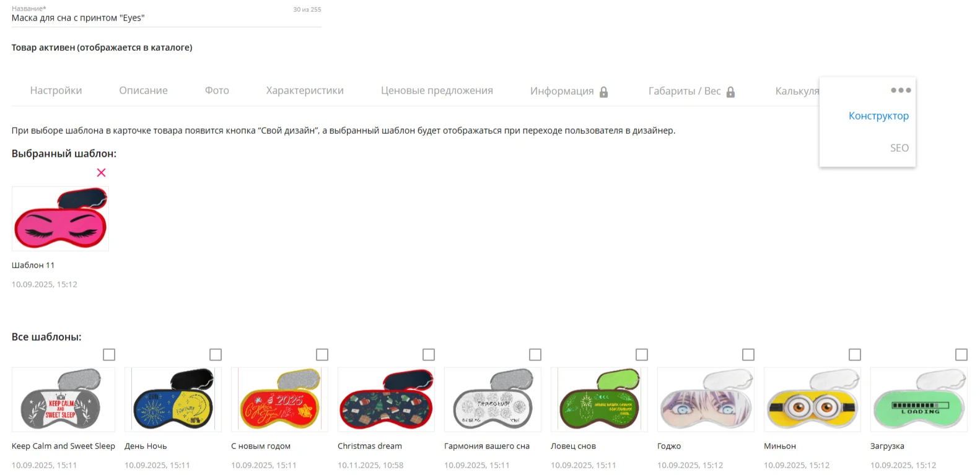
Task: Tick checkbox above С новым годом template
Action: (322, 354)
